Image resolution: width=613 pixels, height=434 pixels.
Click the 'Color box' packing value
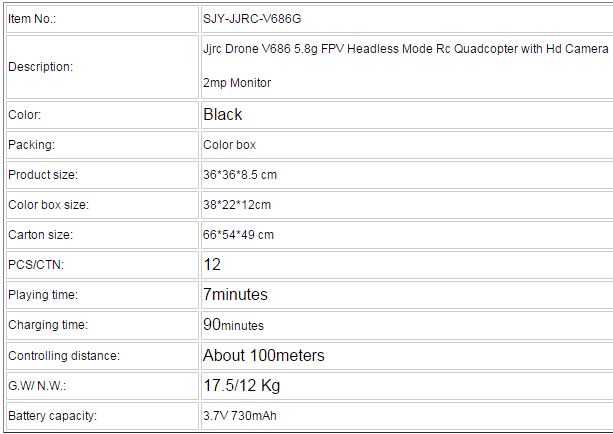[229, 145]
